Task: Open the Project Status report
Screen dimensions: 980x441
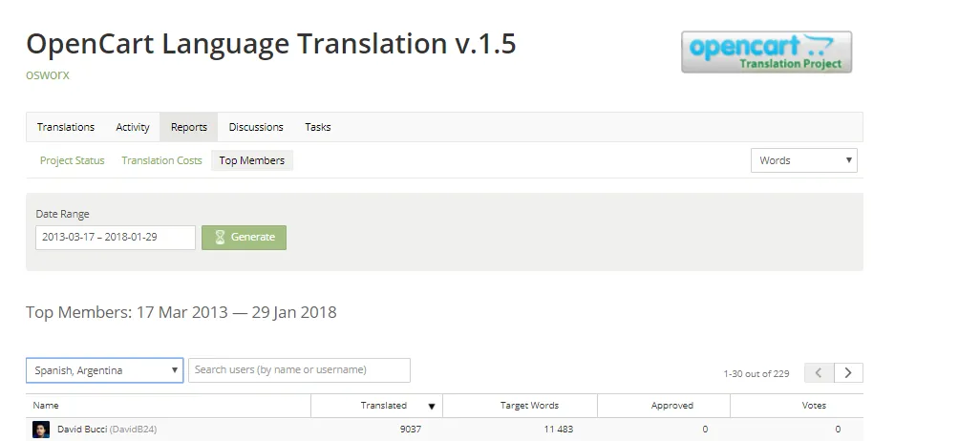Action: (x=73, y=160)
